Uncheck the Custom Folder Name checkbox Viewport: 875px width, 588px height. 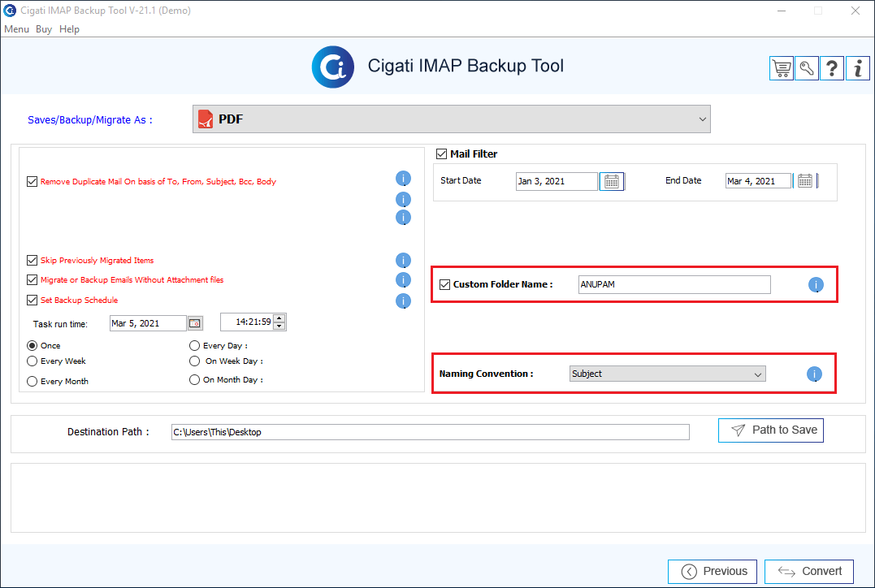(444, 284)
